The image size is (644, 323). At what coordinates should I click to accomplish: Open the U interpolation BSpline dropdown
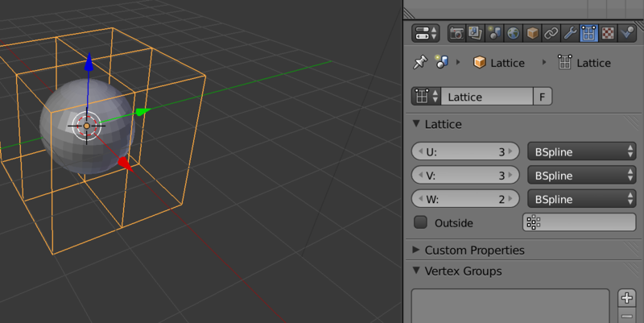(x=581, y=151)
